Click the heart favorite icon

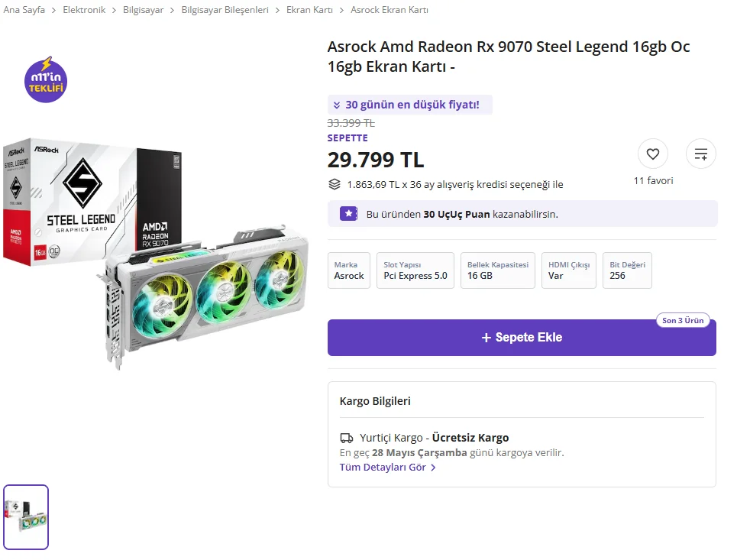click(652, 154)
